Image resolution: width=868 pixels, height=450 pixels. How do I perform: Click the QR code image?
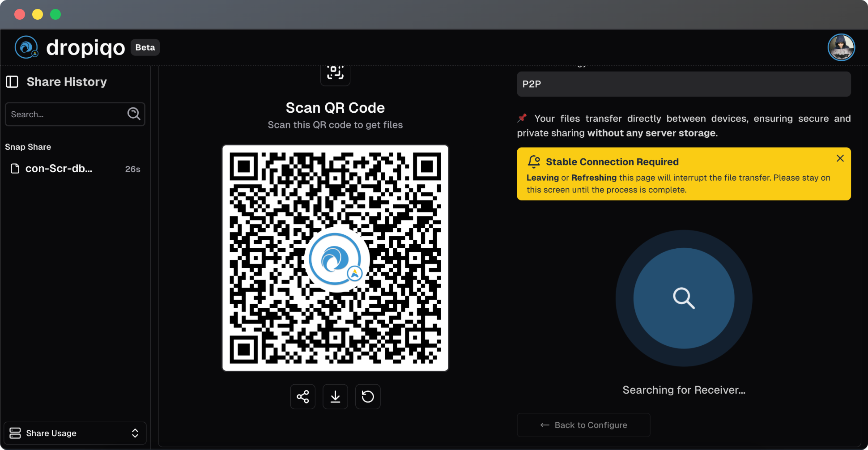tap(335, 258)
